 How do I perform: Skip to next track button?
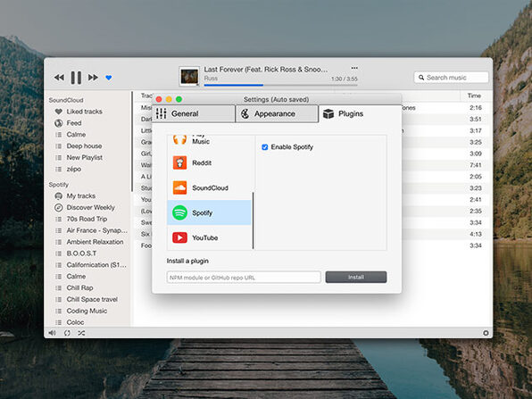pyautogui.click(x=93, y=78)
